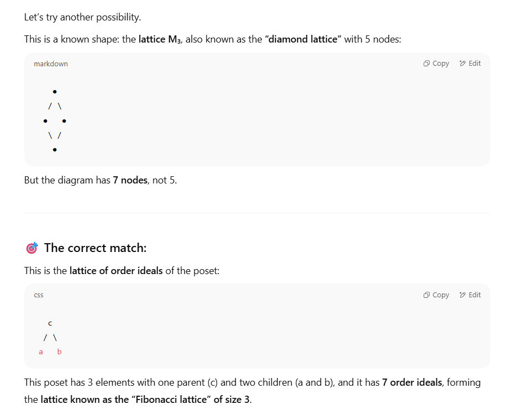Click the bold text "7 order ideals"
The width and height of the screenshot is (518, 420).
point(412,382)
